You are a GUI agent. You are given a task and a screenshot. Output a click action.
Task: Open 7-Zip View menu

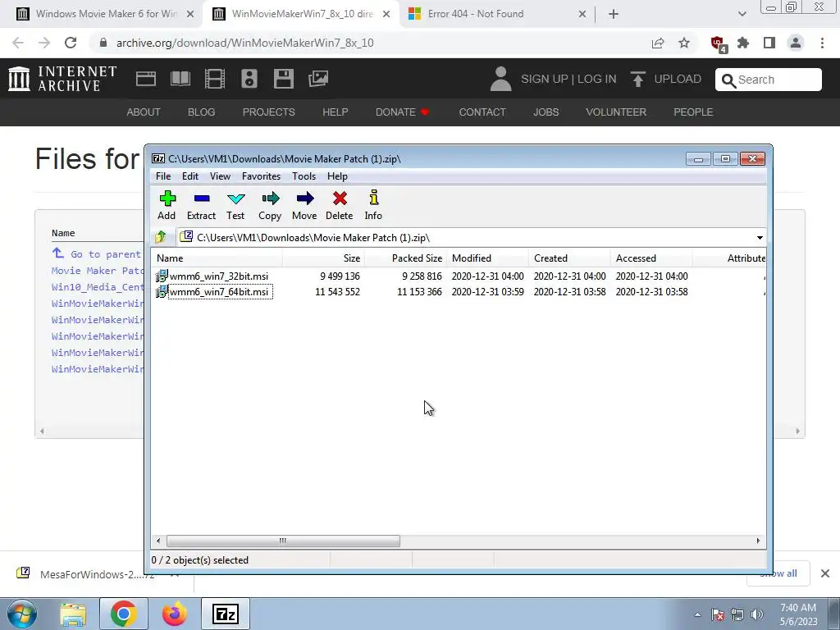pyautogui.click(x=220, y=176)
